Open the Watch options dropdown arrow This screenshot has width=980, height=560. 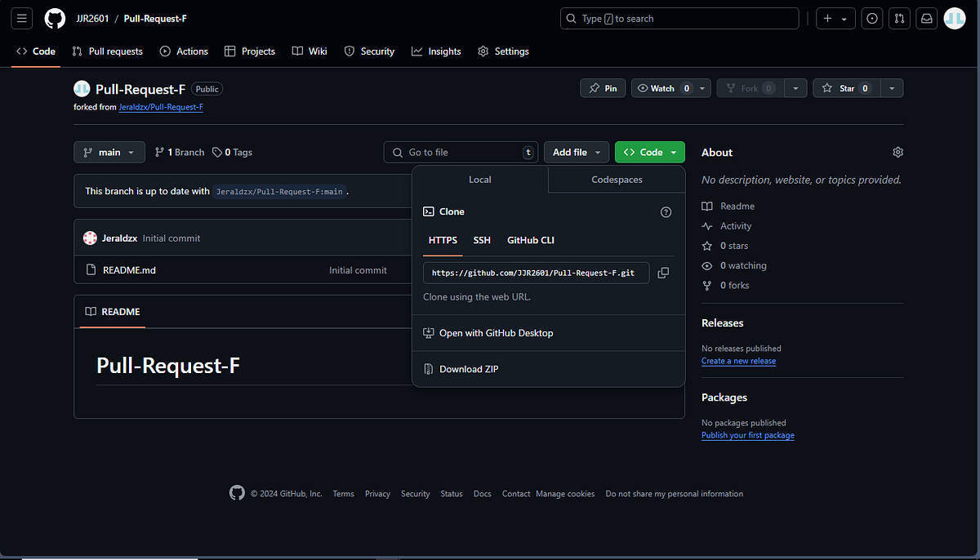pyautogui.click(x=702, y=87)
